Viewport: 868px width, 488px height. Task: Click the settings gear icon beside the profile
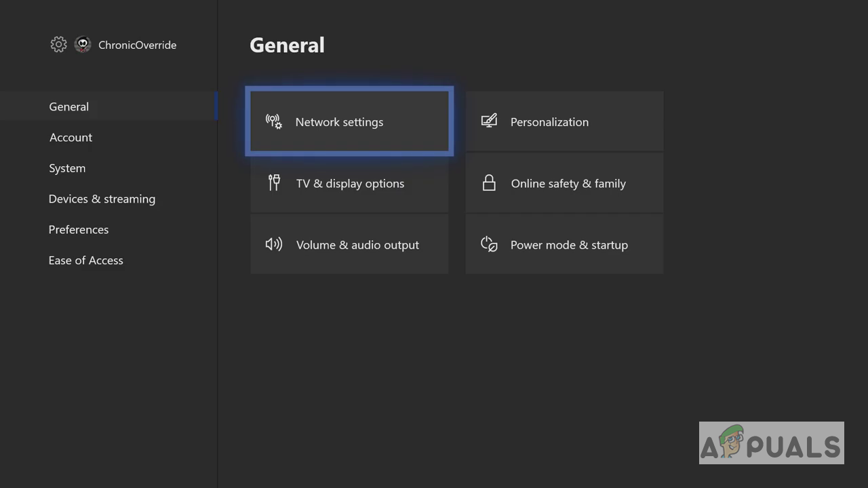(x=58, y=45)
